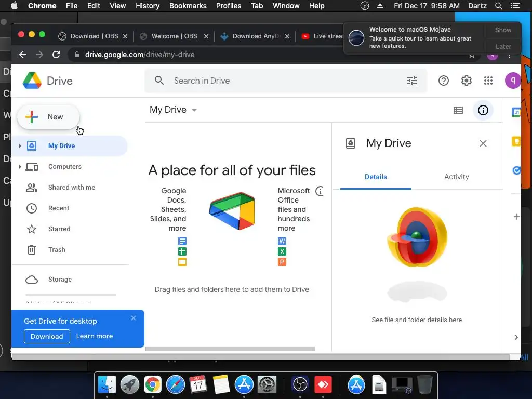Open My Drive dropdown arrow in header
Screen dimensions: 532x399
(x=194, y=110)
